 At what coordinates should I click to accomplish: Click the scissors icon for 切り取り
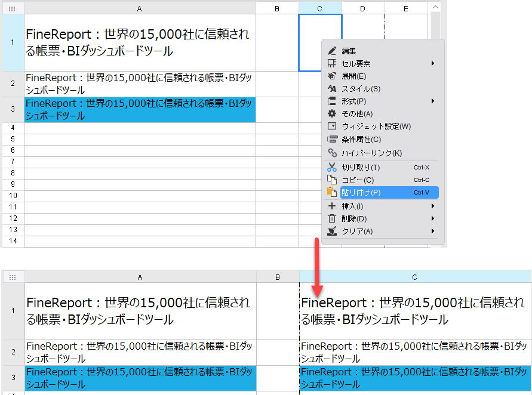click(332, 167)
